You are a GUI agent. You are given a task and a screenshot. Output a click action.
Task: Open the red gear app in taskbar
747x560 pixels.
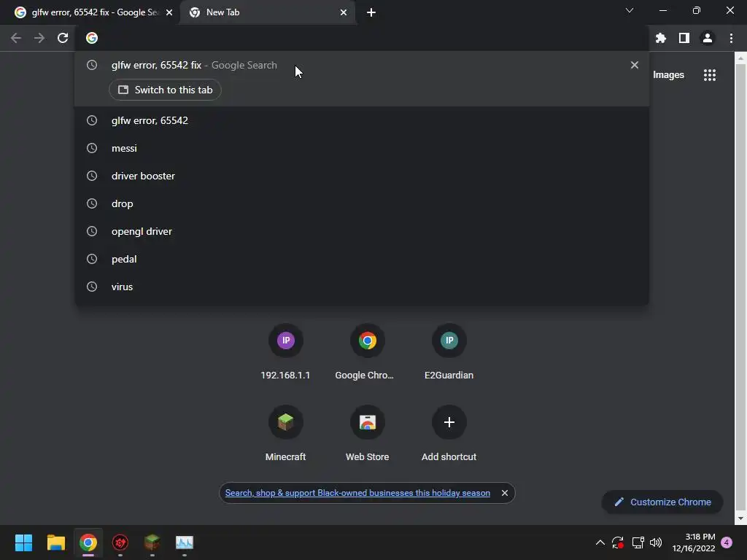point(120,542)
